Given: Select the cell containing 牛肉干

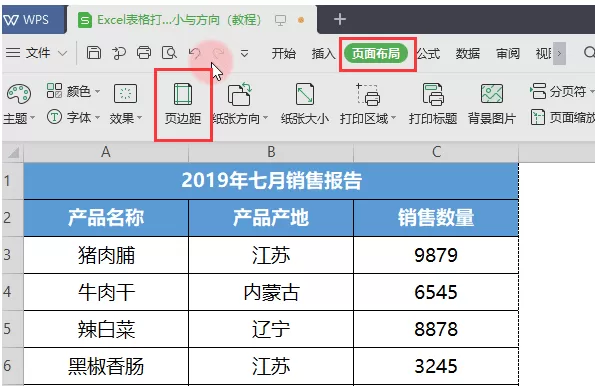Looking at the screenshot, I should tap(106, 291).
